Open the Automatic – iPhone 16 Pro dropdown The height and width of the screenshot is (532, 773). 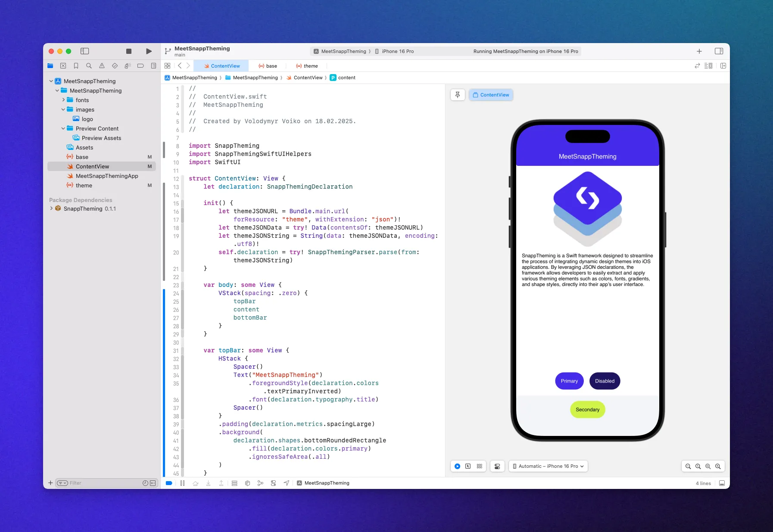pos(548,466)
